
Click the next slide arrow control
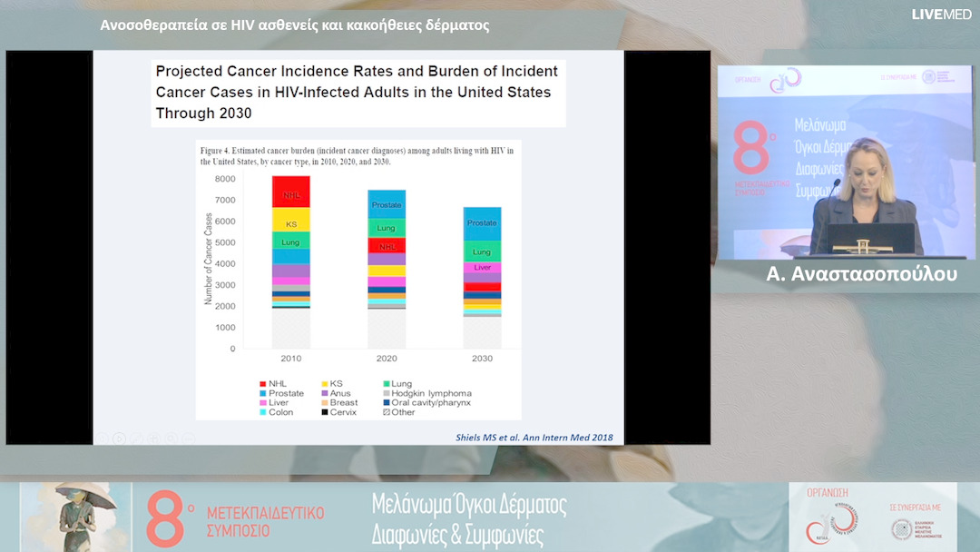pyautogui.click(x=119, y=438)
